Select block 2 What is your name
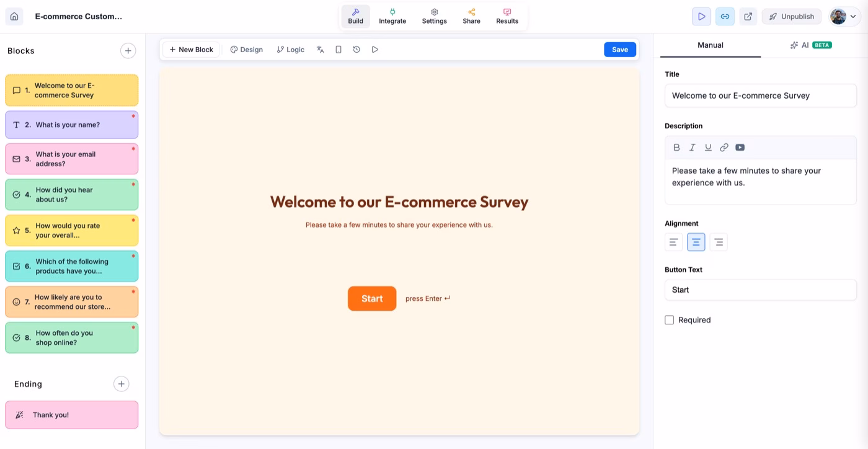The image size is (868, 449). click(72, 125)
